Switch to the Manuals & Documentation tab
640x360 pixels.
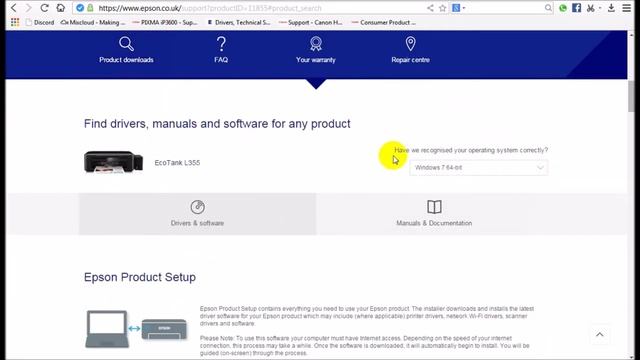(434, 214)
